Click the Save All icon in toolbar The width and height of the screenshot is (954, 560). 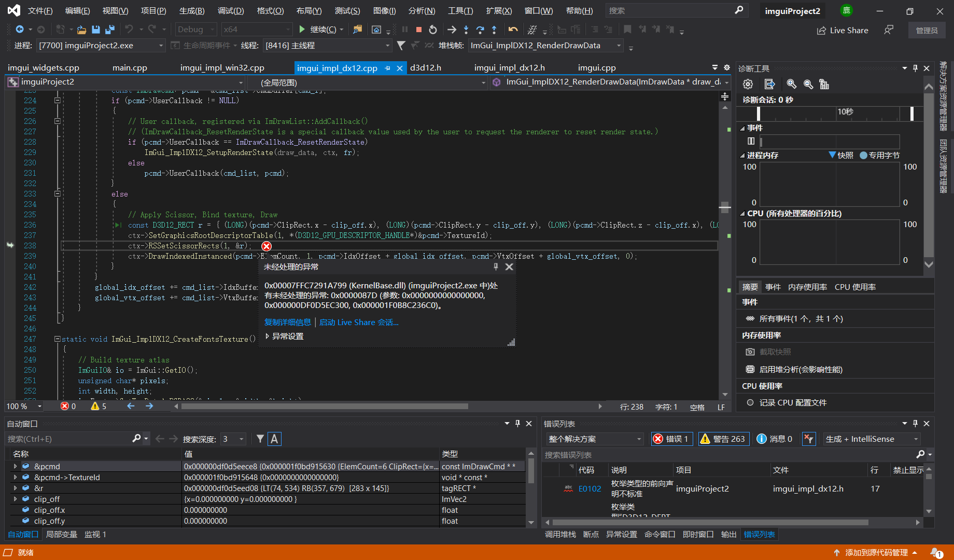pos(109,30)
